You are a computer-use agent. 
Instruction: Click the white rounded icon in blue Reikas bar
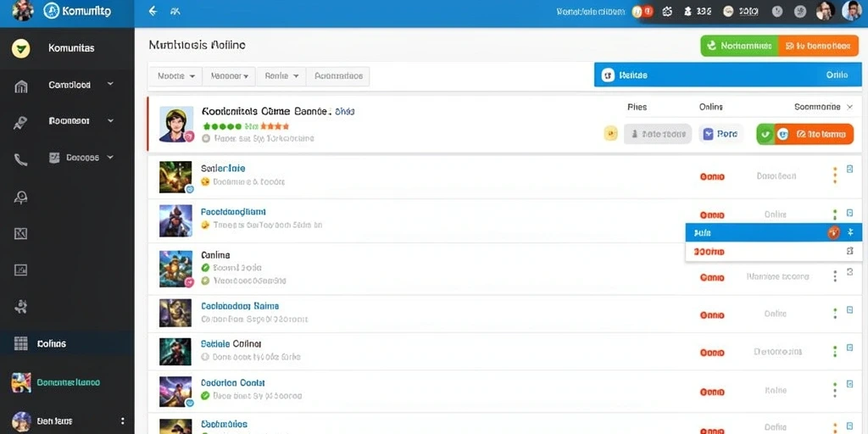click(x=608, y=75)
